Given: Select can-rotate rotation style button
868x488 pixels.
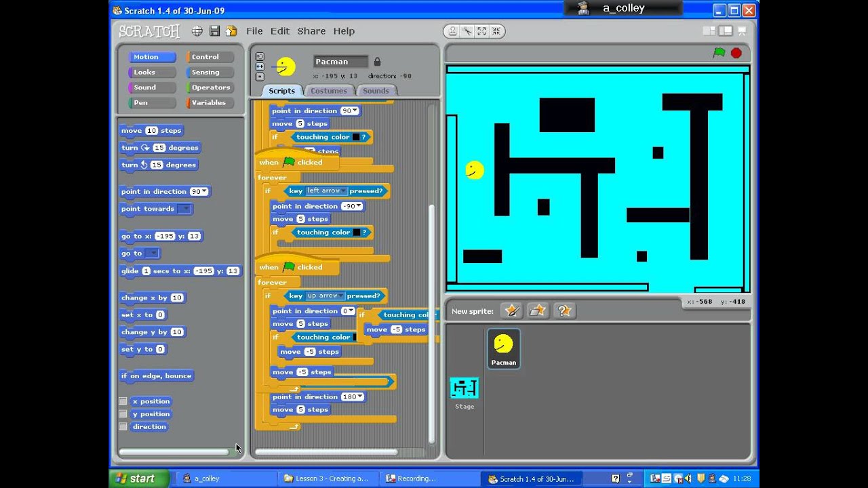Looking at the screenshot, I should (260, 56).
